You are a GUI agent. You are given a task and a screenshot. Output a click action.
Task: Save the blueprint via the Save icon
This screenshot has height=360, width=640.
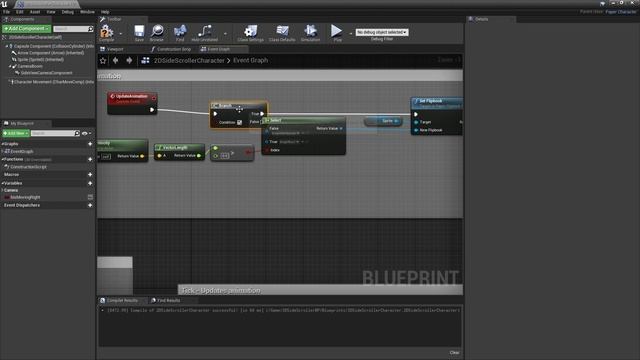pos(139,33)
